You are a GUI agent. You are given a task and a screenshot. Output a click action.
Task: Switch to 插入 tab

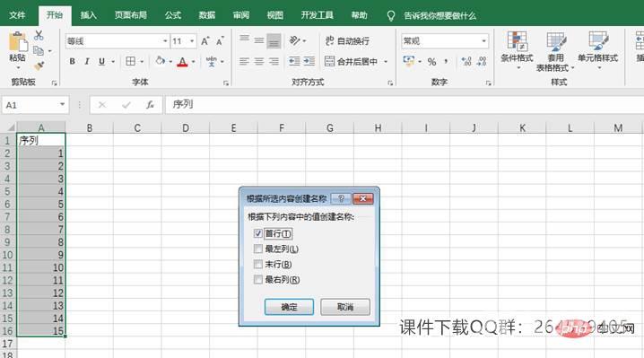click(x=88, y=15)
